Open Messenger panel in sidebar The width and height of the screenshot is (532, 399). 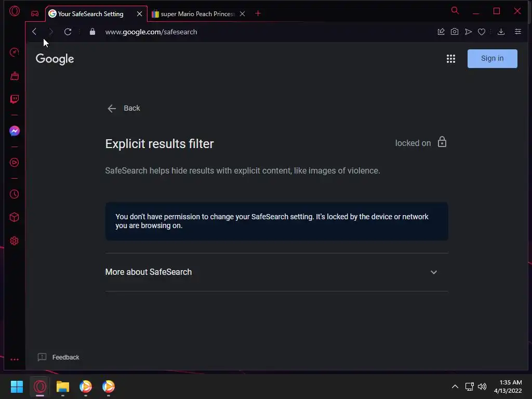coord(14,131)
